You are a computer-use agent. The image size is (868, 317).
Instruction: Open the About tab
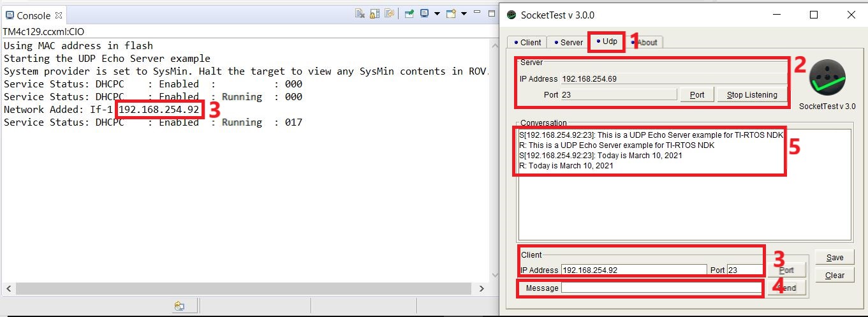pyautogui.click(x=645, y=43)
